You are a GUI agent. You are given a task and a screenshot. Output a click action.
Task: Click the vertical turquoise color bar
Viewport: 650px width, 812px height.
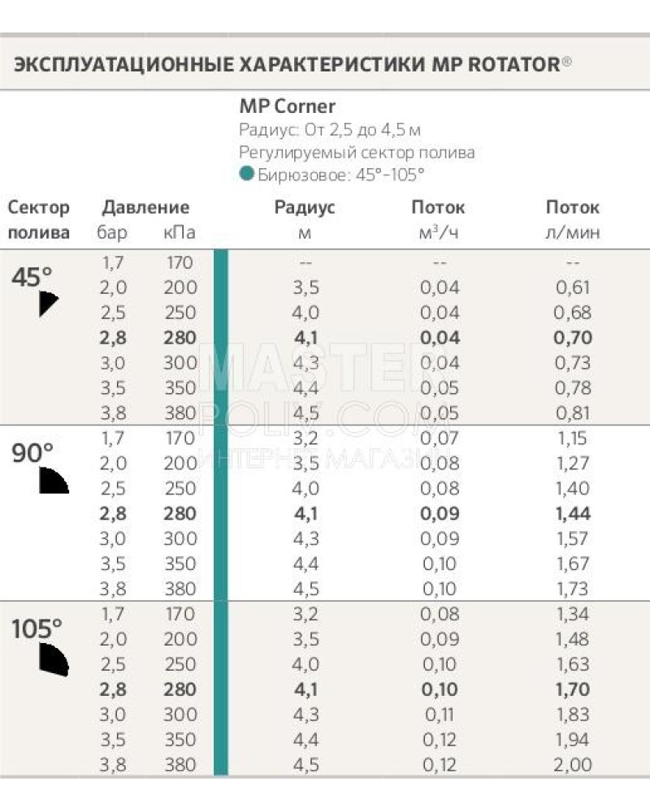point(220,512)
